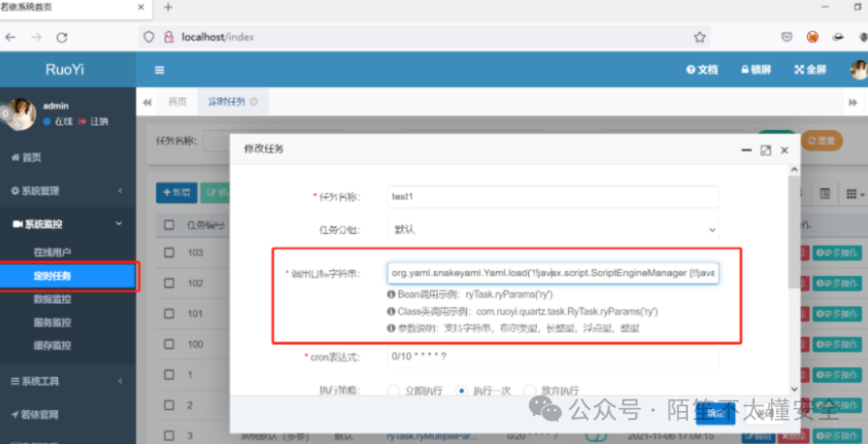Viewport: 868px width, 444px height.
Task: Click 全屏 fullscreen button
Action: click(810, 70)
